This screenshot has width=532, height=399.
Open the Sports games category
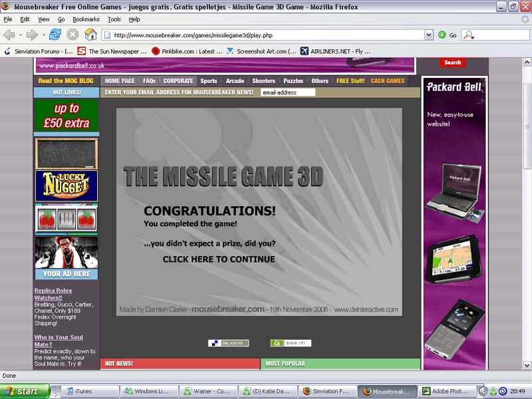pyautogui.click(x=208, y=81)
